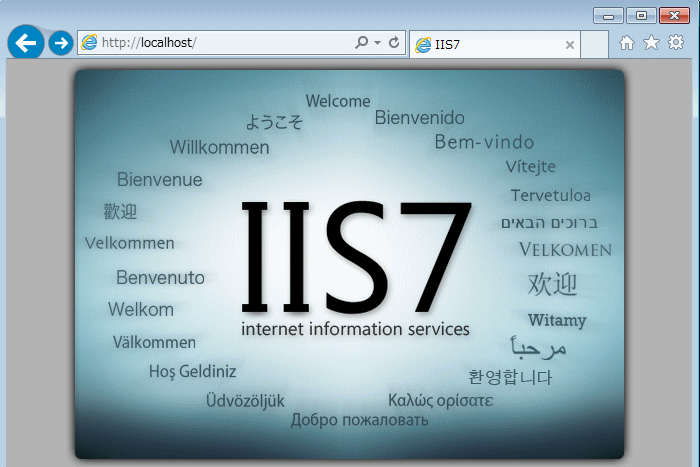
Task: Click the 'Välkommen' text
Action: coord(154,342)
